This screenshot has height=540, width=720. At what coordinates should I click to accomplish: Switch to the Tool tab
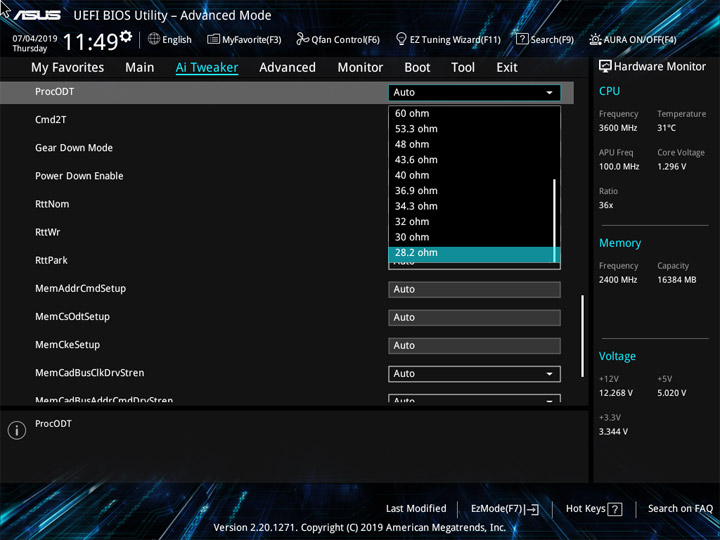pyautogui.click(x=463, y=68)
